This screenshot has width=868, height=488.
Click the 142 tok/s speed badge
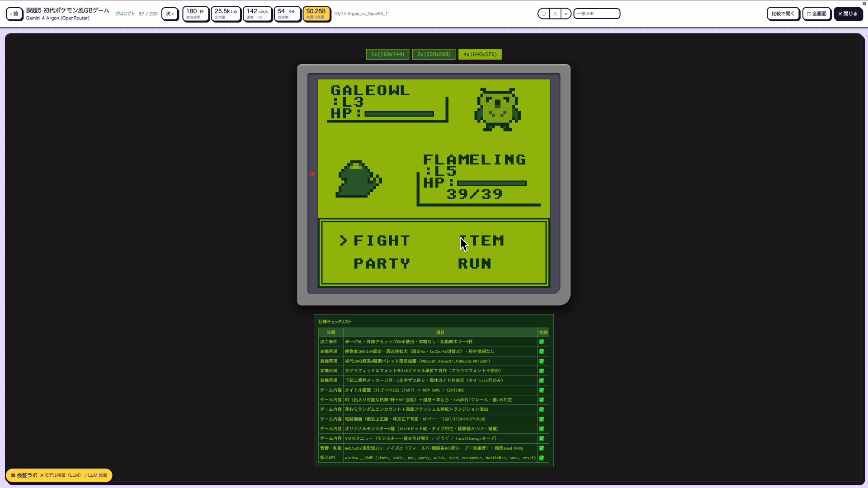(257, 14)
